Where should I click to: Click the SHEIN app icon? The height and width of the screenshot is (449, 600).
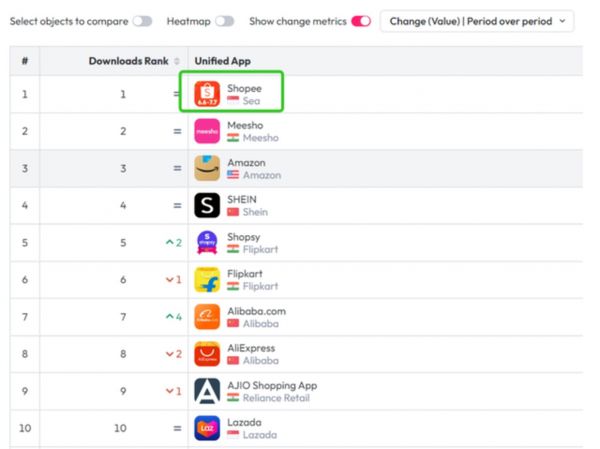tap(207, 205)
